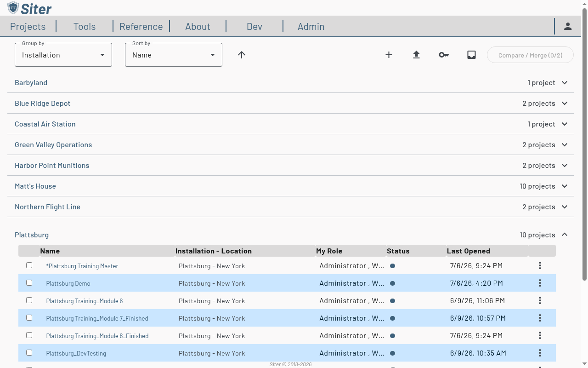Click status dot of Plattsburg Training Master
588x368 pixels.
pos(392,266)
